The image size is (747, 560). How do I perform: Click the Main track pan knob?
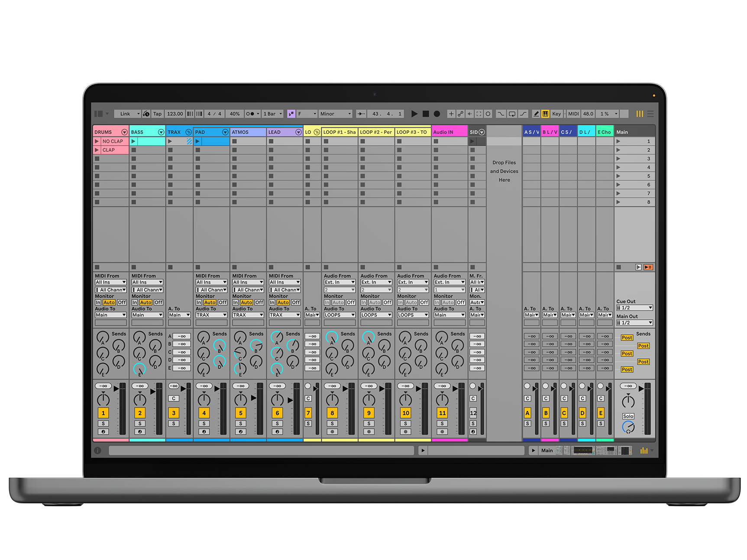pyautogui.click(x=628, y=401)
